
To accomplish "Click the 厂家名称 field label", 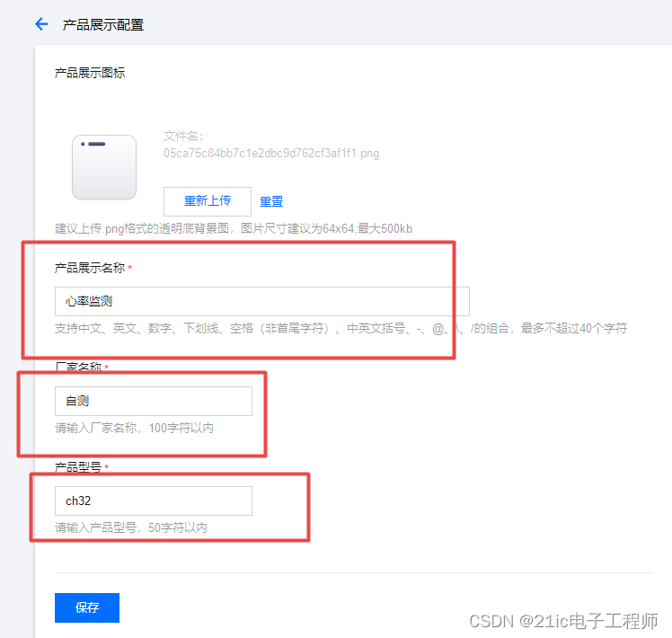I will tap(78, 367).
